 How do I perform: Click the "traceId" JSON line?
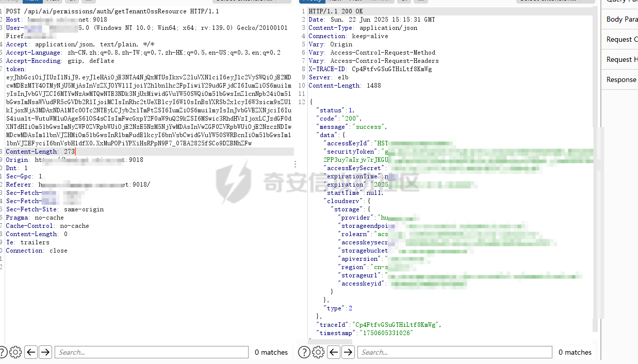[x=379, y=325]
